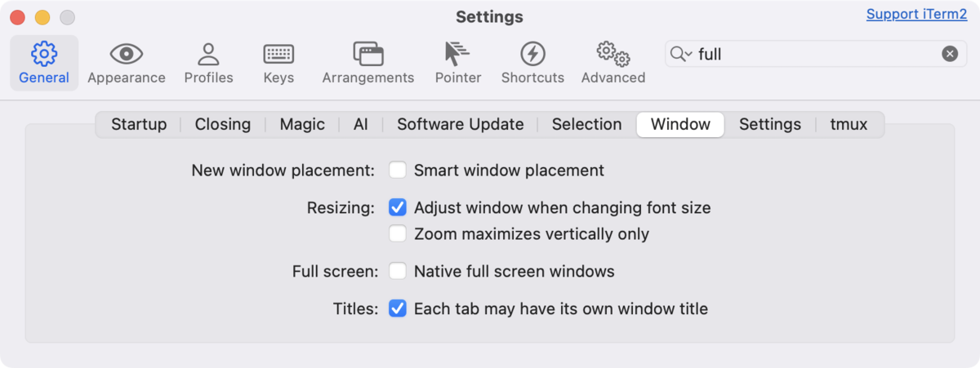Follow the Support iTerm2 link
The image size is (980, 368).
(917, 15)
